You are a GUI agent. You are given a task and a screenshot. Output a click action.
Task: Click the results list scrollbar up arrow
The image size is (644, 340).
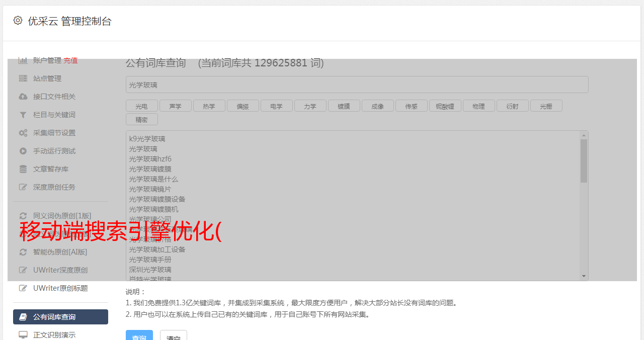click(584, 135)
